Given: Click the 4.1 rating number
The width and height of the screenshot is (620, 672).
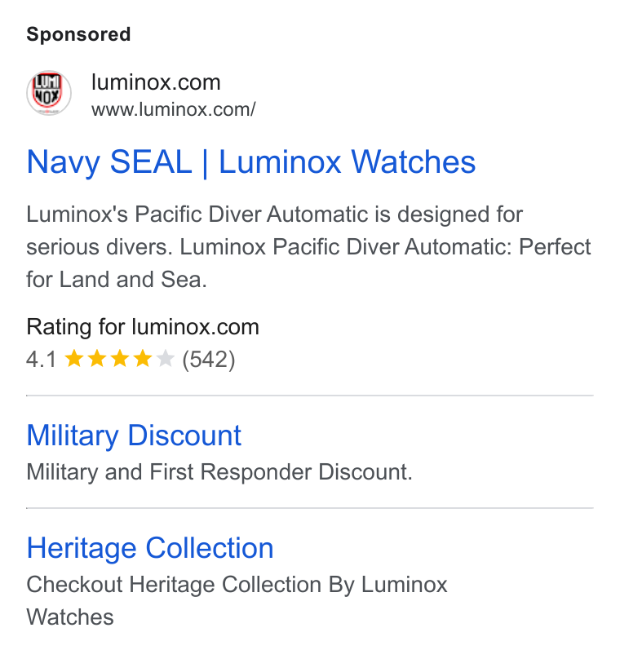Looking at the screenshot, I should [x=41, y=359].
